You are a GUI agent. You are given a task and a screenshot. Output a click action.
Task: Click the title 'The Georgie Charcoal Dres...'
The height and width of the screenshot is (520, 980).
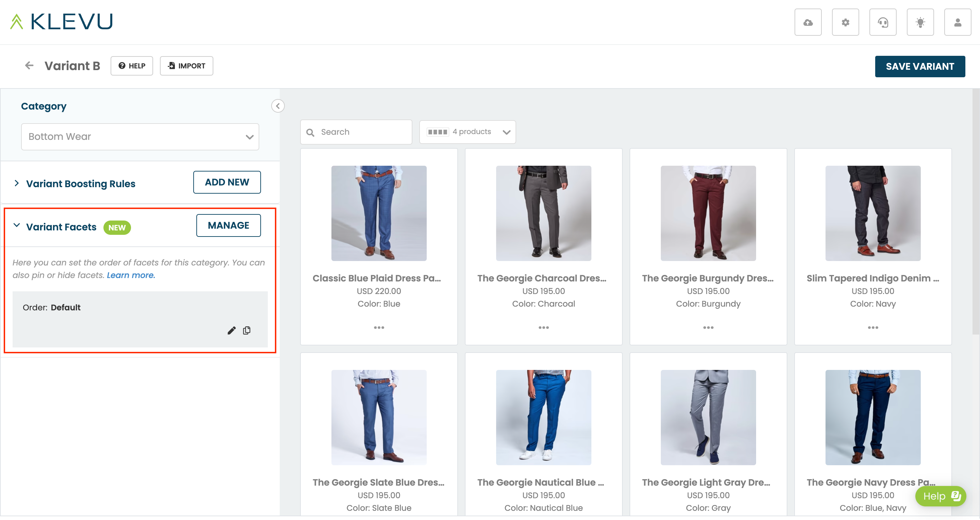coord(542,278)
